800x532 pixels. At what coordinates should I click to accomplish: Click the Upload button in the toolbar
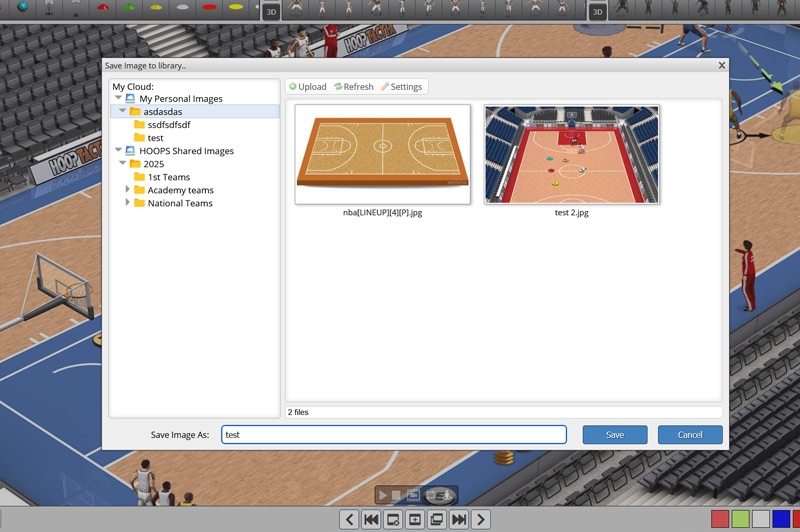coord(308,87)
